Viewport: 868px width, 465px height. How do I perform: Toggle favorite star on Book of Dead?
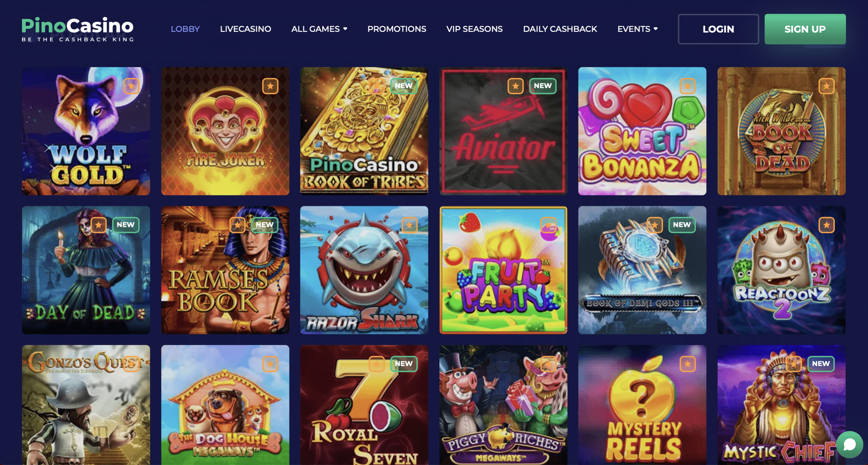click(x=826, y=86)
